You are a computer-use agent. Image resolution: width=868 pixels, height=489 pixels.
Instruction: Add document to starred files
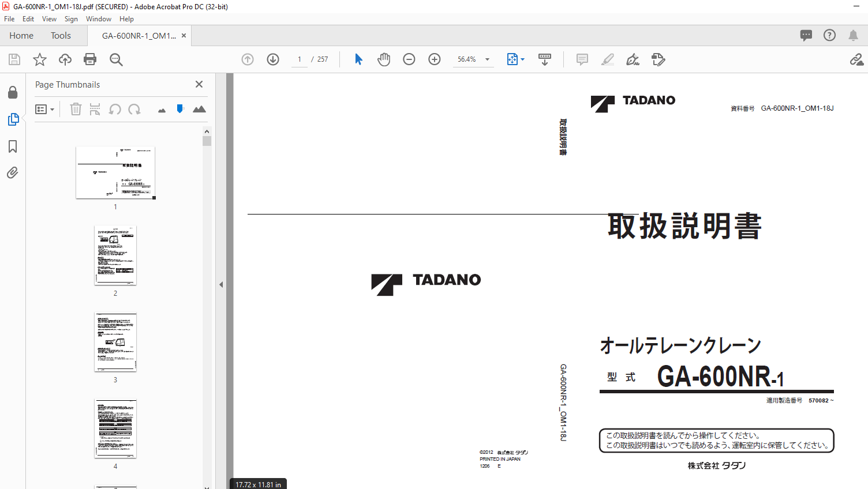(40, 59)
